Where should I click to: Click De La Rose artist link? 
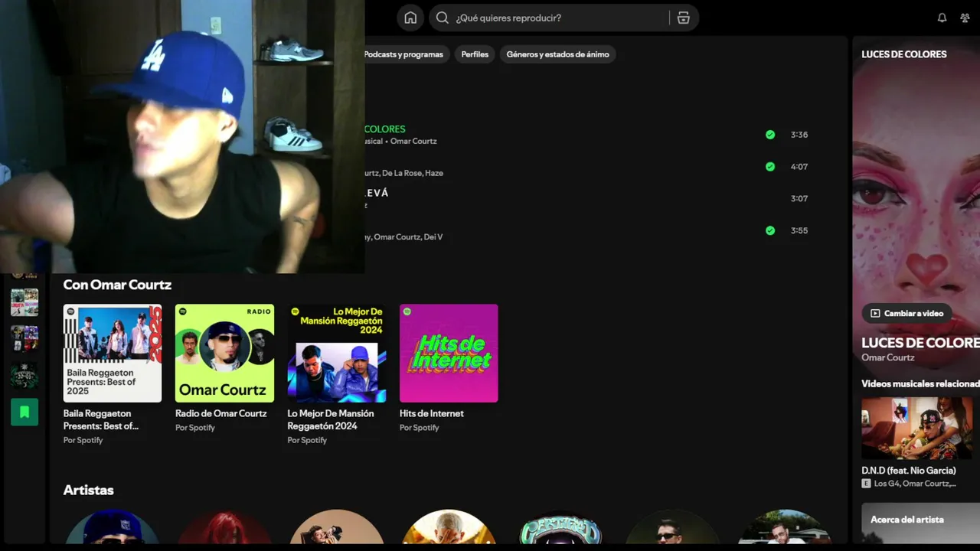(x=402, y=173)
